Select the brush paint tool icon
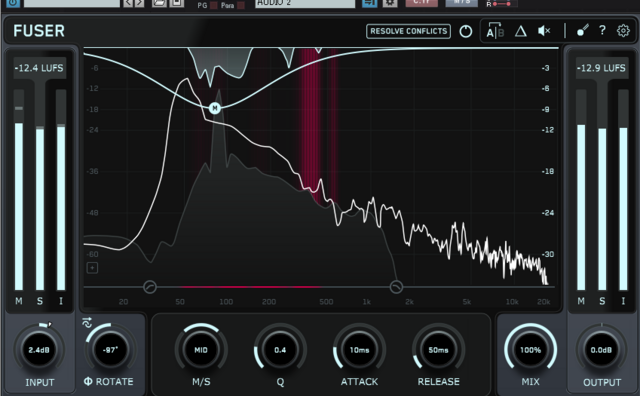 (582, 31)
